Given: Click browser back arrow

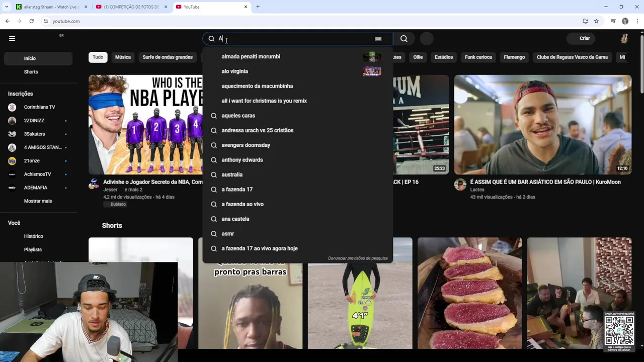Looking at the screenshot, I should (x=7, y=21).
